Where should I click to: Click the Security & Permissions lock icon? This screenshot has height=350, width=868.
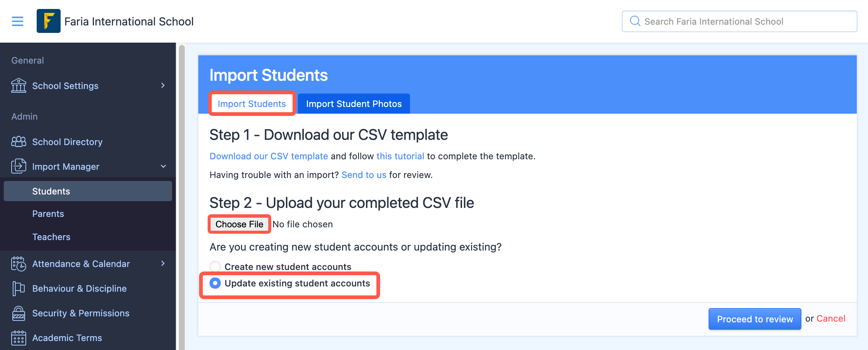(x=19, y=313)
